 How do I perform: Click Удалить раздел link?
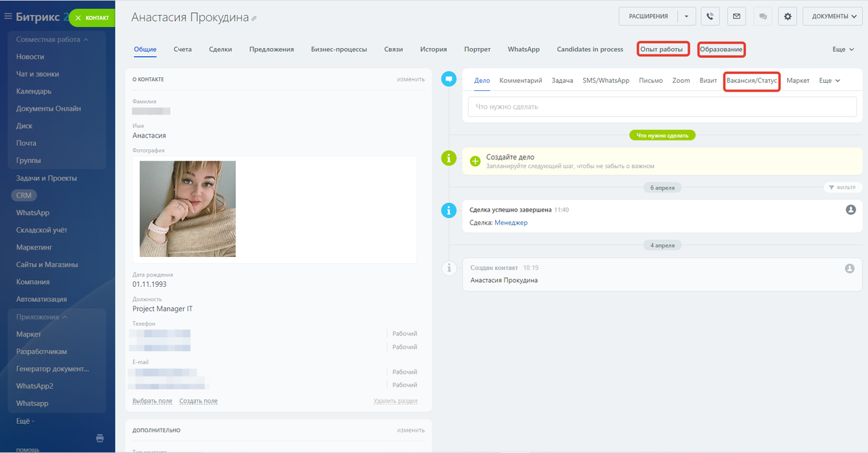pos(395,401)
